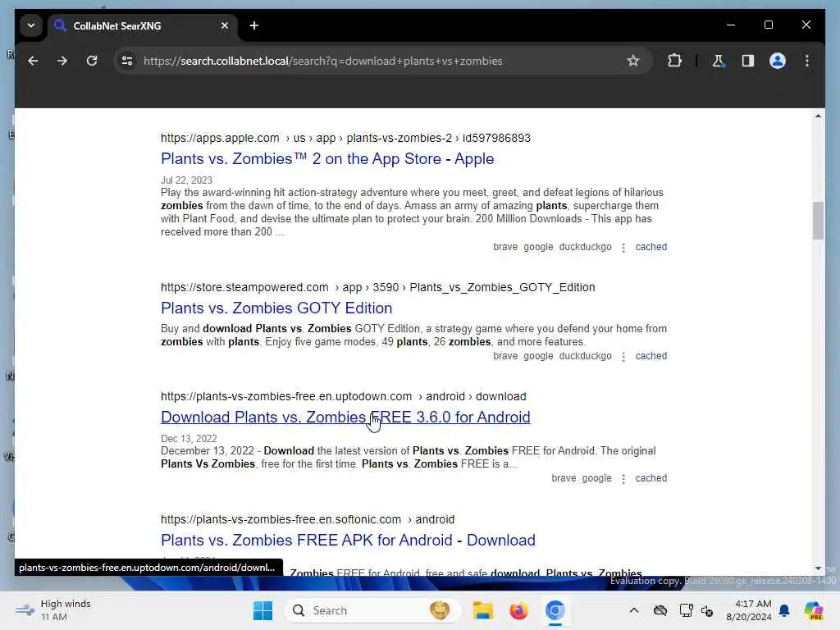Open the Chrome profile avatar

pos(778,61)
